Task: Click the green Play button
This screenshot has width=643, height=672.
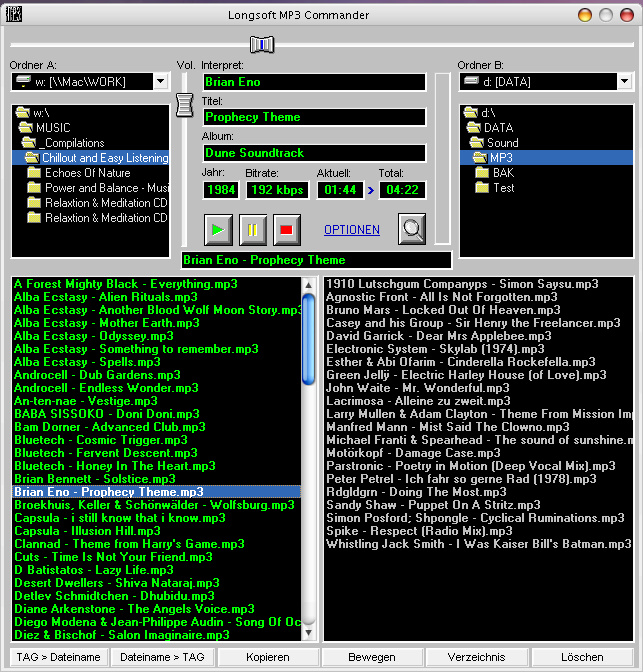Action: coord(219,229)
